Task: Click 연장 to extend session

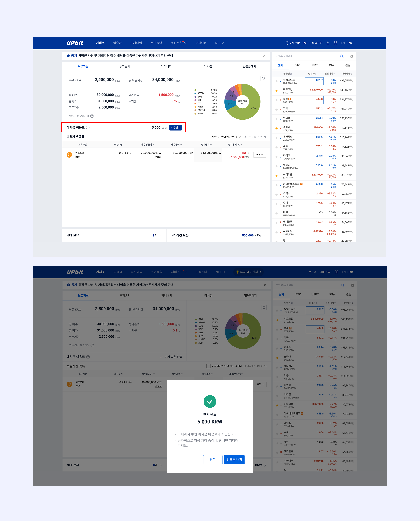Action: click(305, 43)
